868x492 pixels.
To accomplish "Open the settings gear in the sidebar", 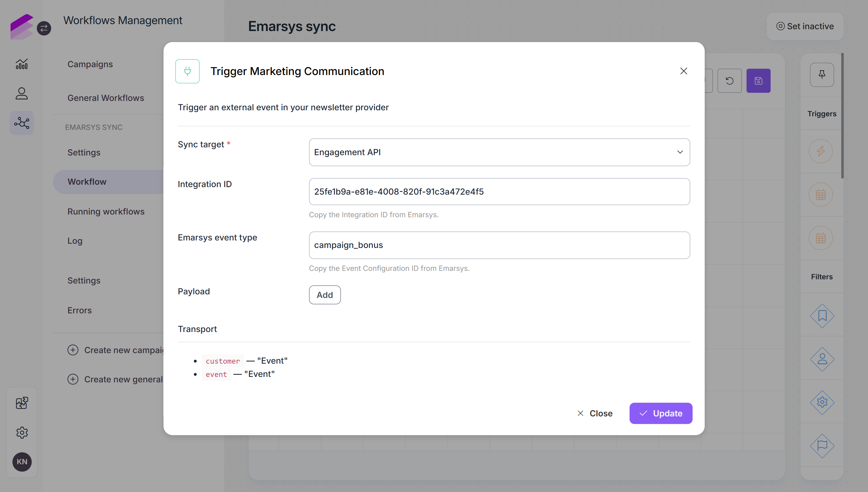I will [22, 432].
